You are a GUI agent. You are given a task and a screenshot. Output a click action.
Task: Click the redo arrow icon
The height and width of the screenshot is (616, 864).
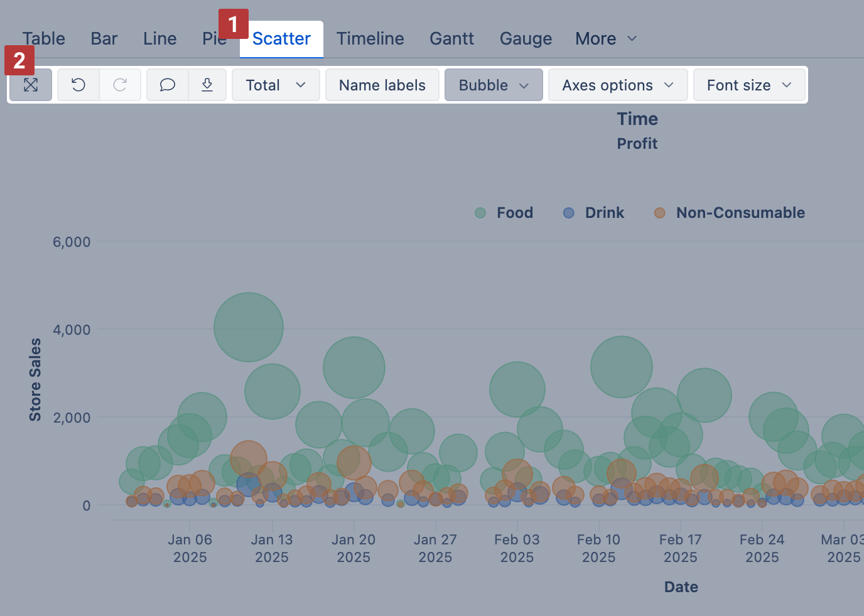coord(120,85)
